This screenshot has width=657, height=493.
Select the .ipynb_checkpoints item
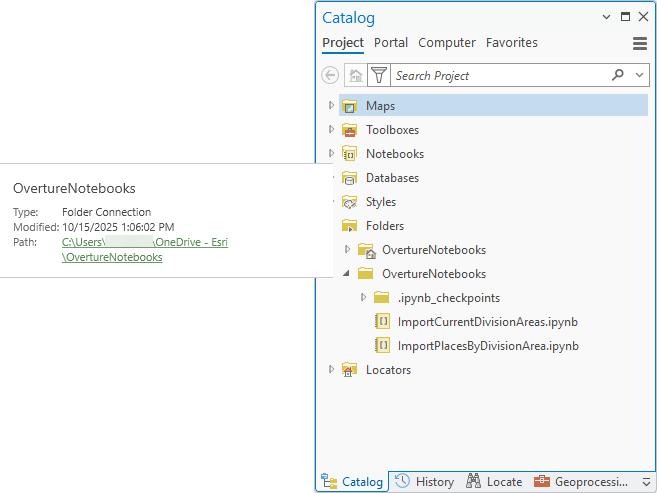[x=449, y=298]
